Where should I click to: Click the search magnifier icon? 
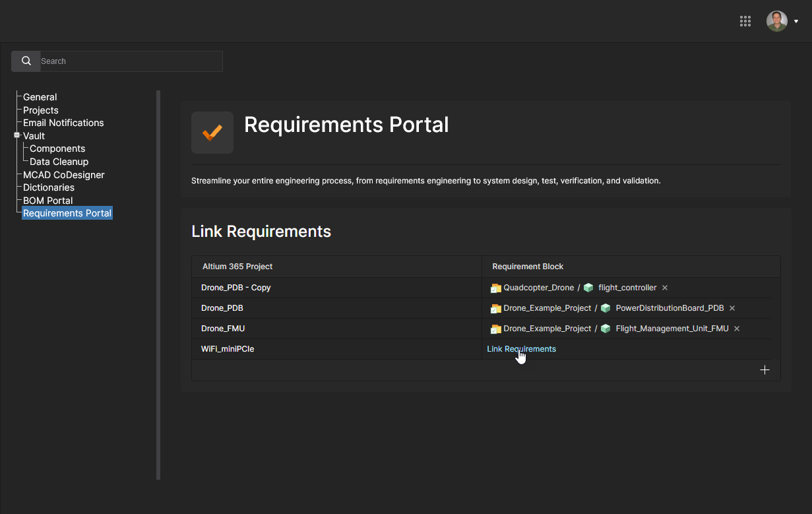(x=26, y=61)
